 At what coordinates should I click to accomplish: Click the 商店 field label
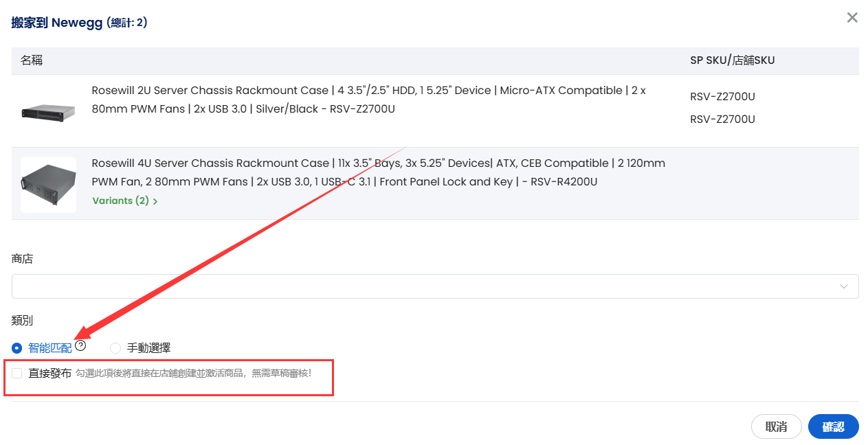(x=22, y=259)
